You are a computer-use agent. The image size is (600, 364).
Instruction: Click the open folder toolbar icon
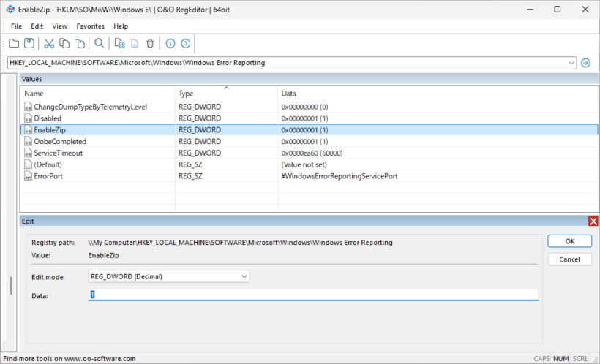[x=14, y=43]
